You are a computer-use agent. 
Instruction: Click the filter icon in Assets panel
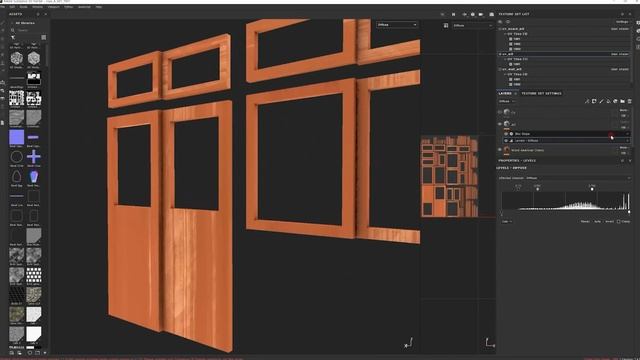click(x=13, y=38)
